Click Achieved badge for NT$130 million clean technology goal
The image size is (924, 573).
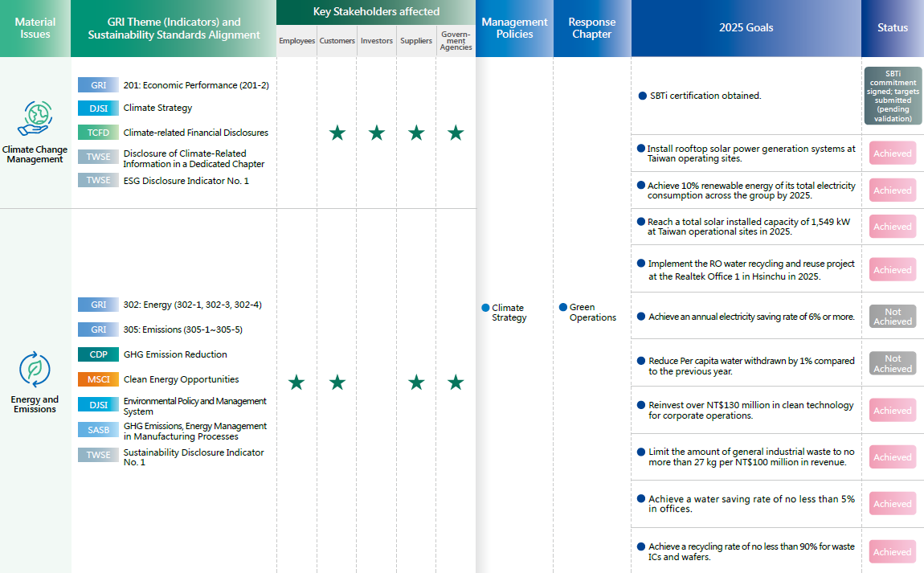point(893,411)
